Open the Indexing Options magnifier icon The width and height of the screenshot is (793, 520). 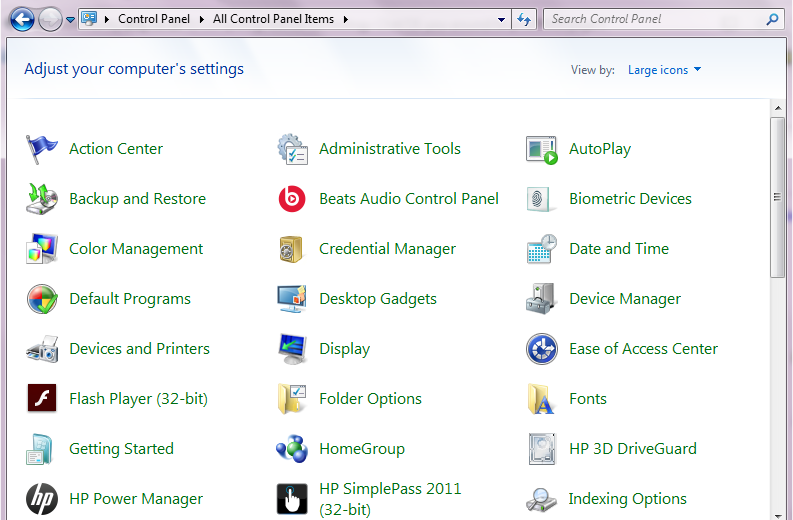[541, 499]
